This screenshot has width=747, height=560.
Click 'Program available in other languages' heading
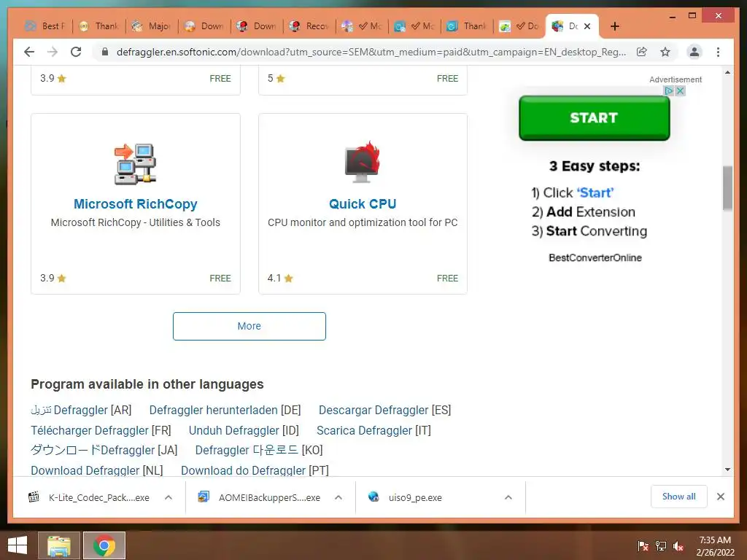coord(147,384)
